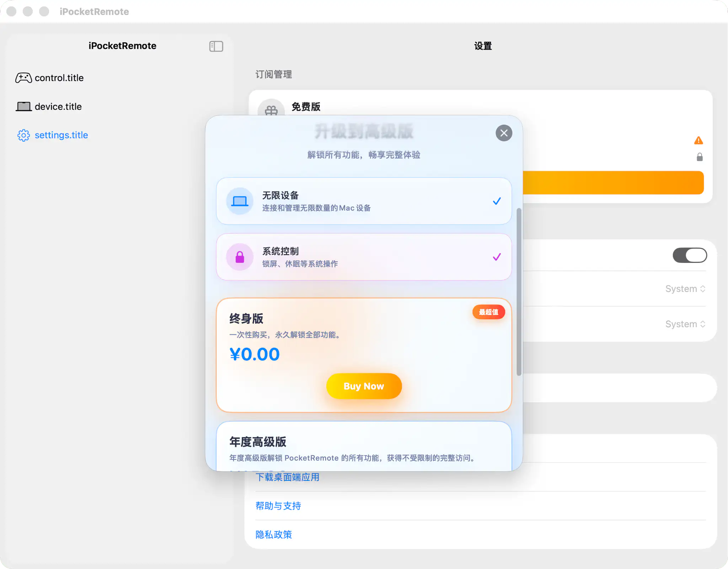Click the laptop icon beside device.title

23,106
